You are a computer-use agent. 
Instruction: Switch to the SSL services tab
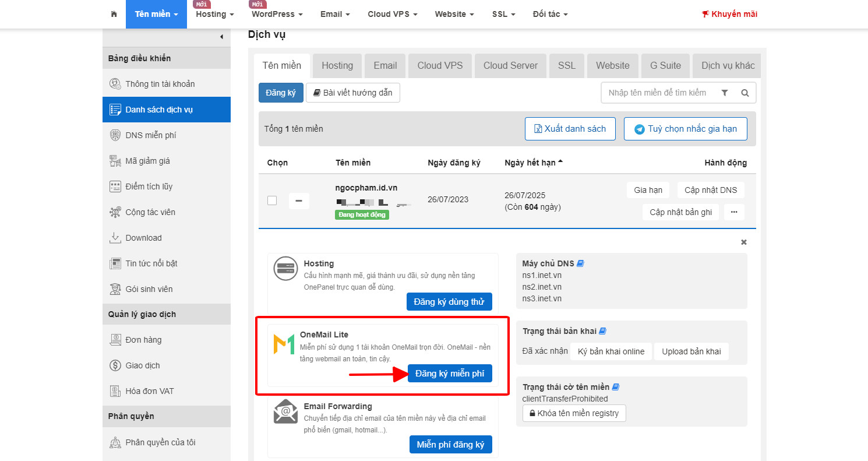click(566, 65)
